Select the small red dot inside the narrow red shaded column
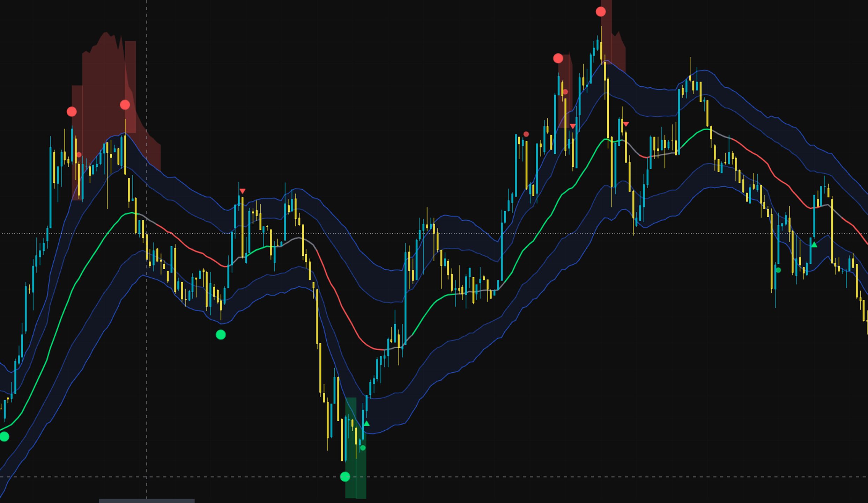868x503 pixels. [565, 92]
